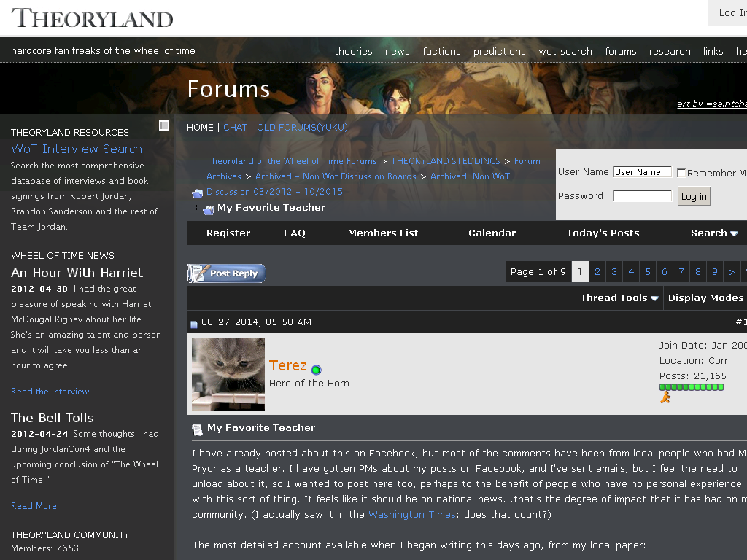Click the thread icon beside My Favorite Teacher breadcrumb
The width and height of the screenshot is (747, 560).
pyautogui.click(x=208, y=209)
